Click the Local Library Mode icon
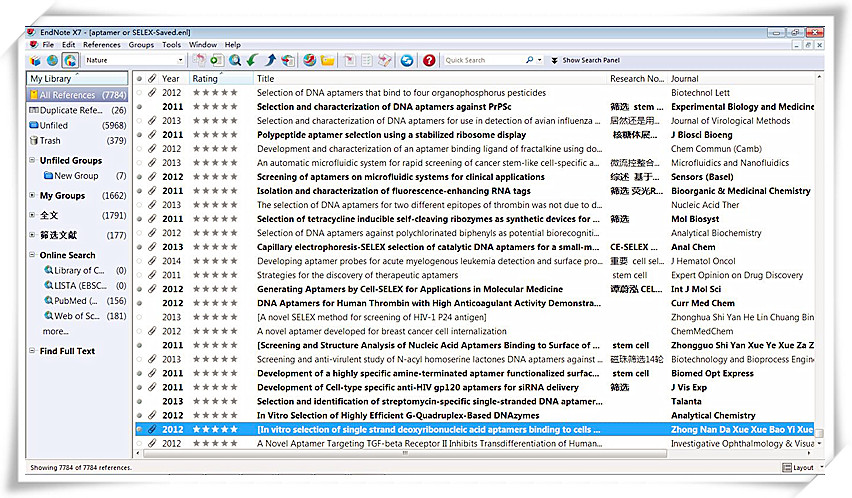 click(x=36, y=60)
